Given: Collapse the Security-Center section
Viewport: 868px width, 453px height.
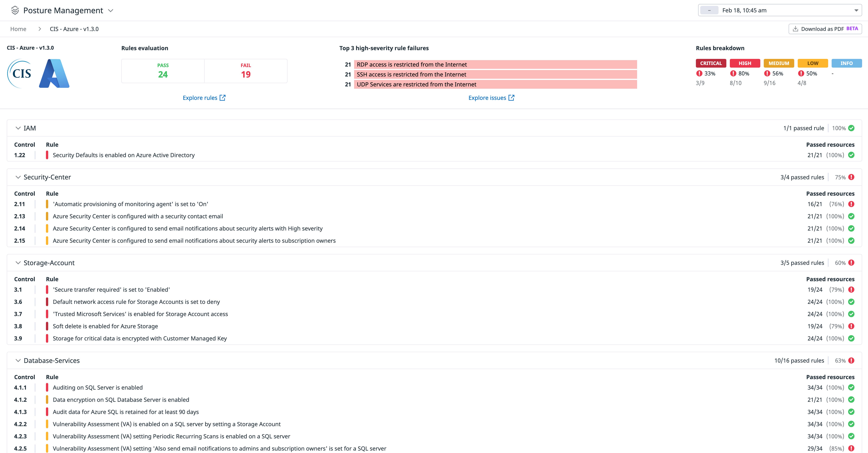Looking at the screenshot, I should [18, 177].
